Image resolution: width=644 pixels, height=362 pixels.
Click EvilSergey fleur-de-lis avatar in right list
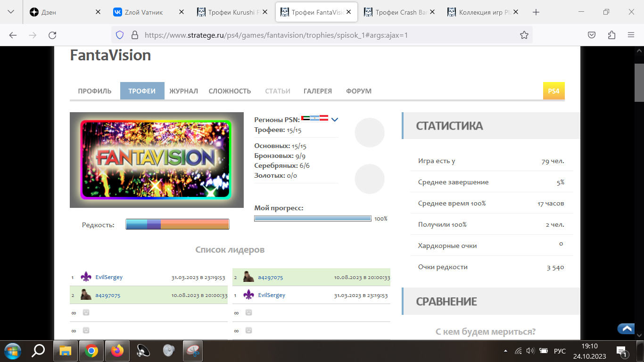point(248,295)
